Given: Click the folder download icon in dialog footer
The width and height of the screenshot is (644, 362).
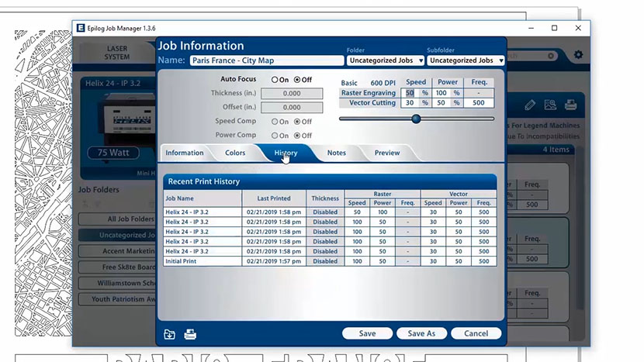Looking at the screenshot, I should tap(169, 334).
